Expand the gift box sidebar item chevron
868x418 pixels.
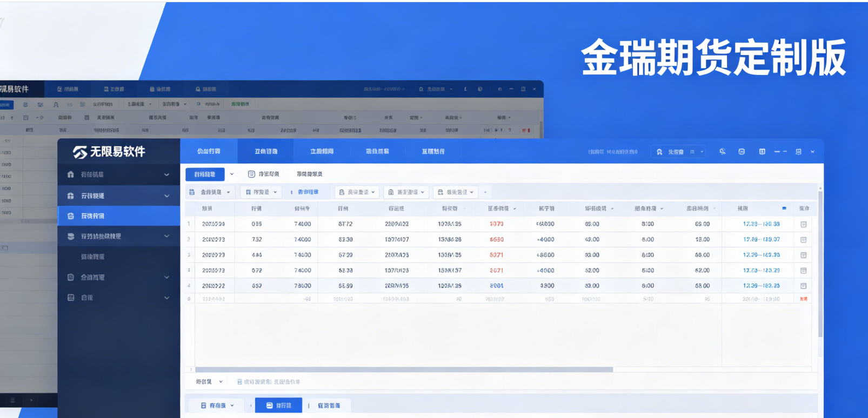[x=166, y=195]
